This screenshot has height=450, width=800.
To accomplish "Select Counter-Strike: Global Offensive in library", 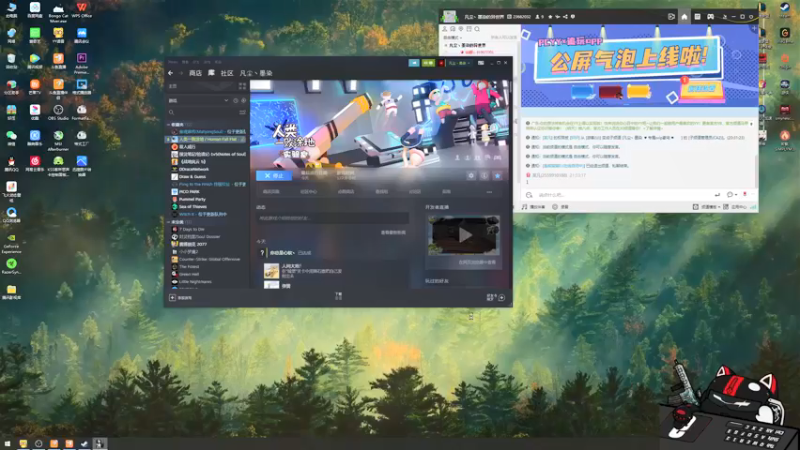I will coord(206,259).
